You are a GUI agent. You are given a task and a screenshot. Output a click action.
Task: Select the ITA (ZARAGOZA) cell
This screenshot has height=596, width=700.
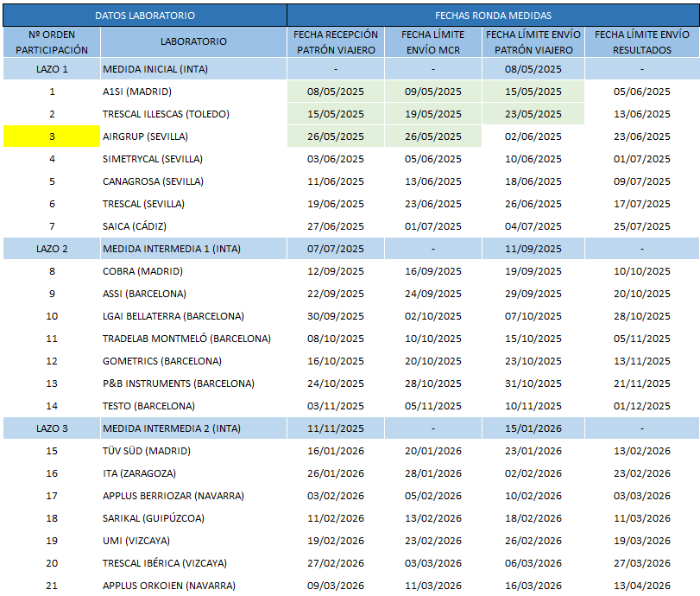(x=193, y=473)
